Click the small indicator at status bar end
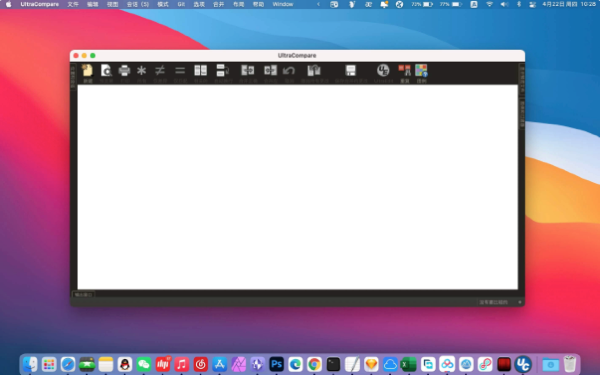This screenshot has height=375, width=600. click(520, 302)
